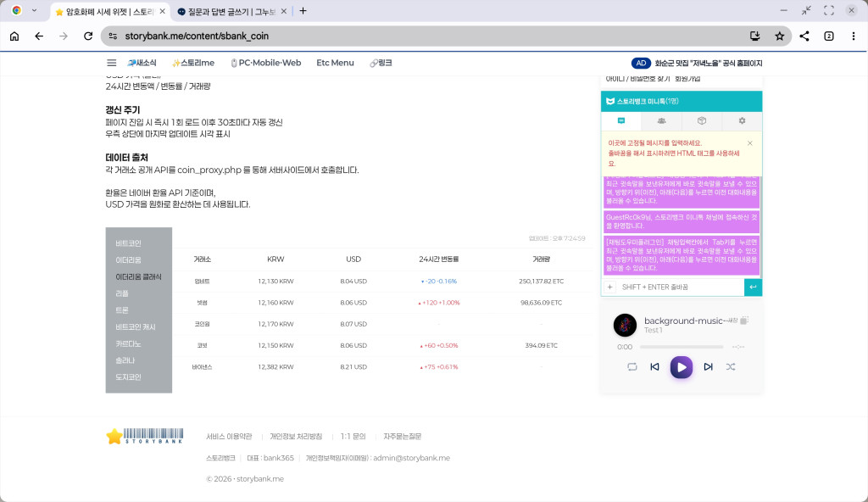The height and width of the screenshot is (502, 868).
Task: Open the tab count switcher icon
Action: (x=829, y=36)
